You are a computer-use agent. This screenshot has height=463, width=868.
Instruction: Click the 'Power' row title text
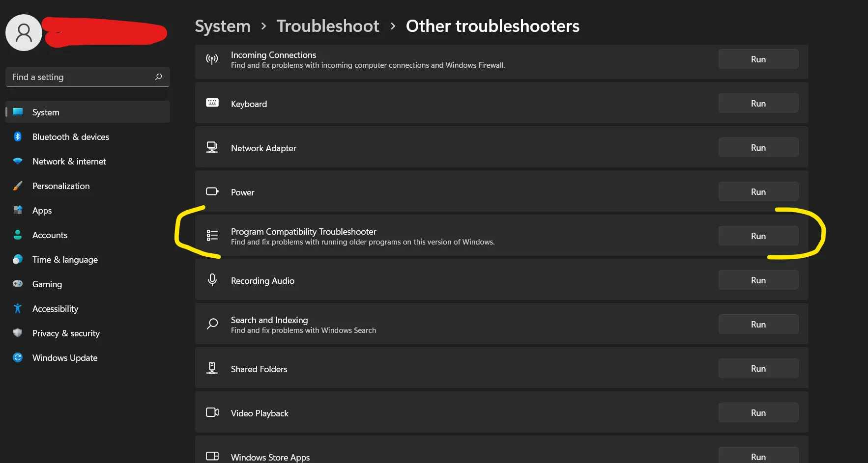(x=242, y=192)
